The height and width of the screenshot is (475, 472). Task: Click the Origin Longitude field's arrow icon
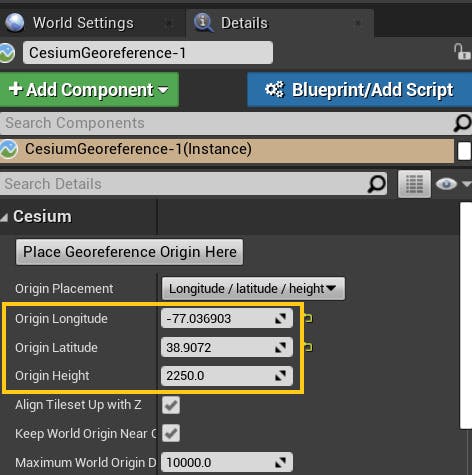[x=281, y=318]
